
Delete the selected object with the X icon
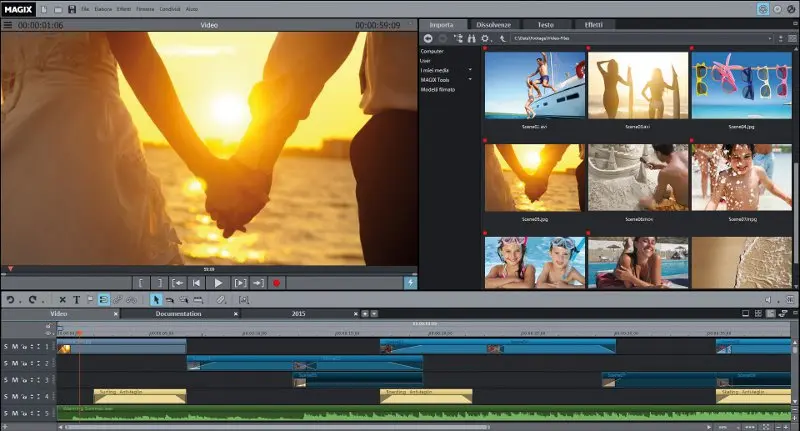point(62,300)
